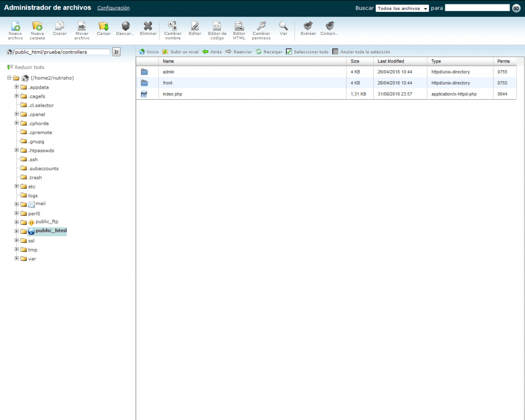
Task: Click the admin folder icon
Action: click(x=144, y=72)
